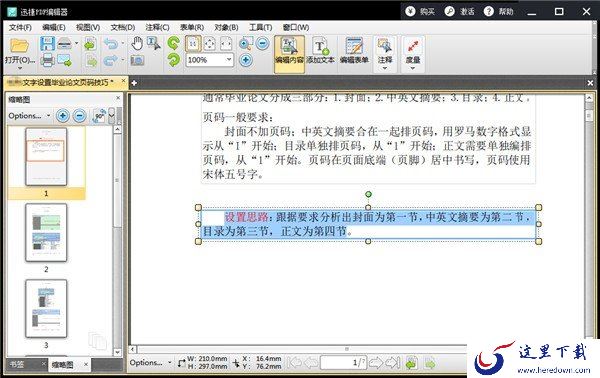
Task: Select page 3 thumbnail
Action: 46,308
